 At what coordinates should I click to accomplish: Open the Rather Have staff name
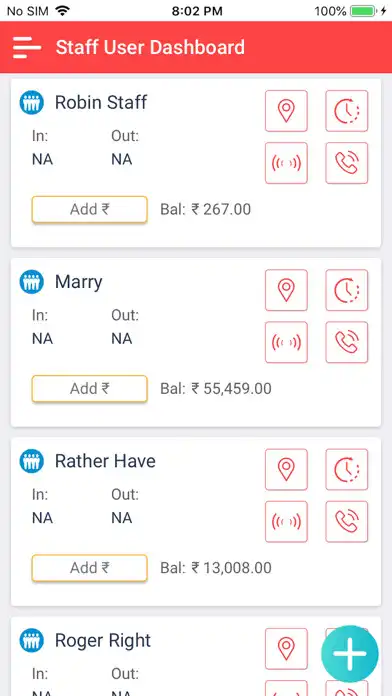click(x=105, y=461)
